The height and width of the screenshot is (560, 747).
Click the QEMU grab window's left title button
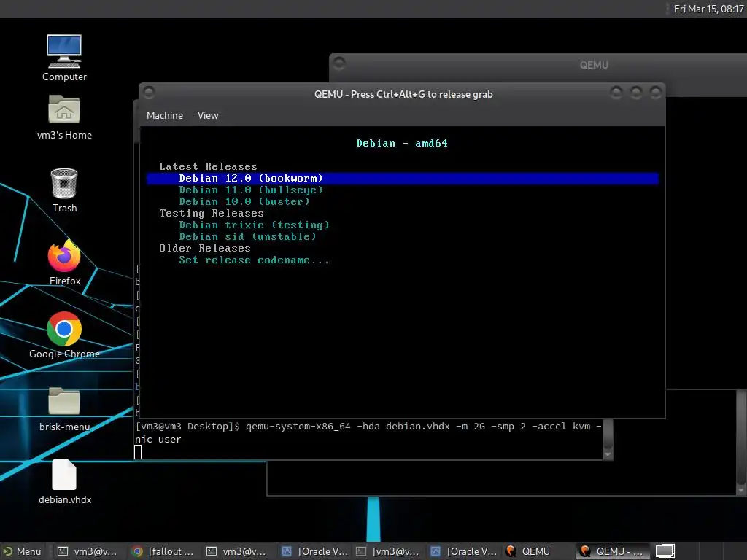point(149,92)
